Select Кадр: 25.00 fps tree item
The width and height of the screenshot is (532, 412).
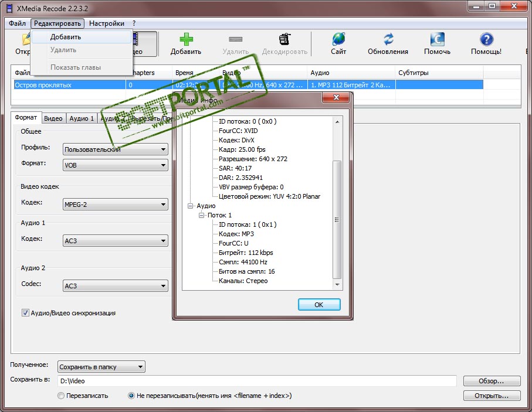click(x=242, y=149)
